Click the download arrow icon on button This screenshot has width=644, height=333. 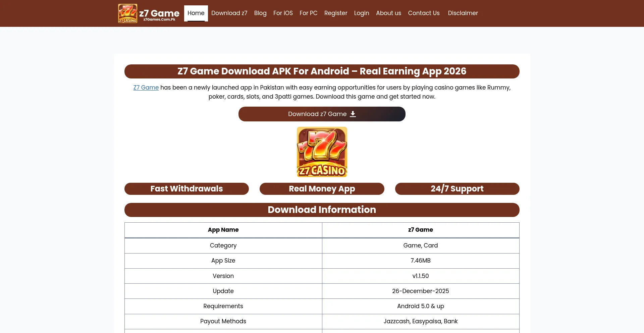point(353,114)
